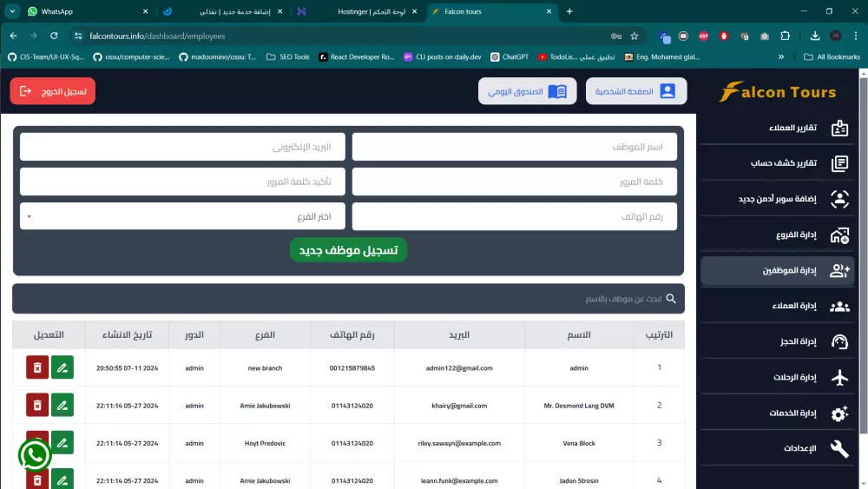
Task: Edit employee Vena Block with pencil icon
Action: click(x=62, y=443)
